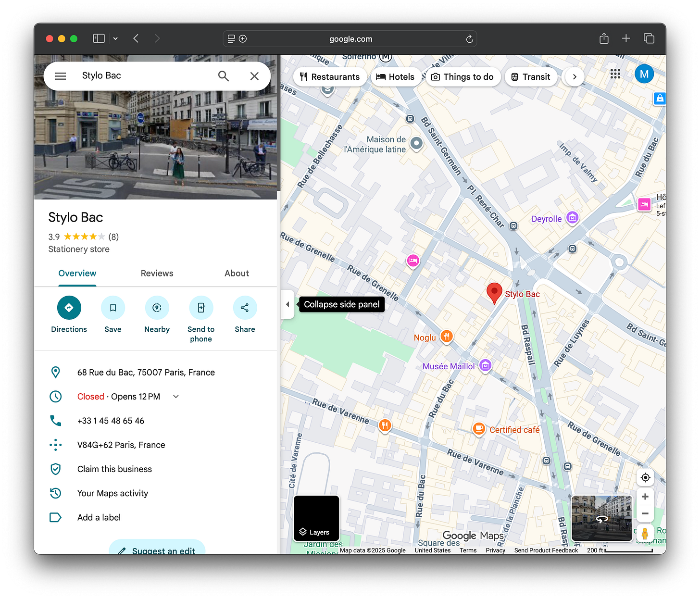Image resolution: width=700 pixels, height=599 pixels.
Task: Open the About tab
Action: (237, 274)
